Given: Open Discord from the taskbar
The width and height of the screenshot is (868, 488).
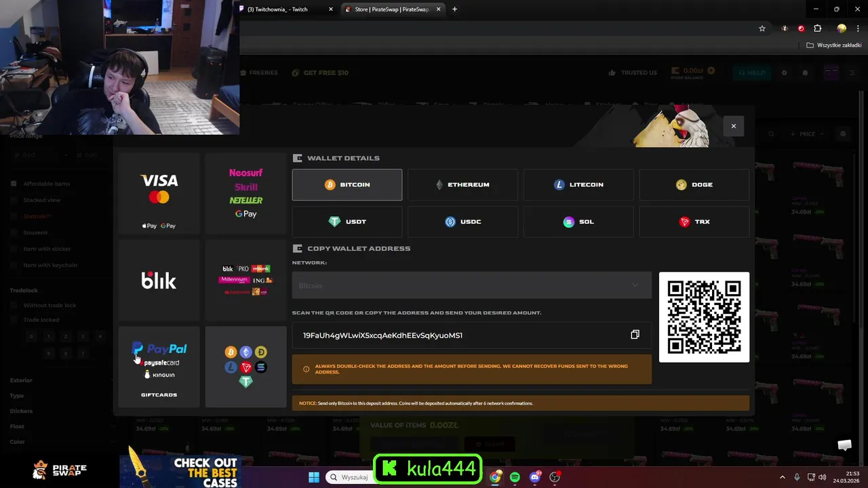Looking at the screenshot, I should point(535,477).
